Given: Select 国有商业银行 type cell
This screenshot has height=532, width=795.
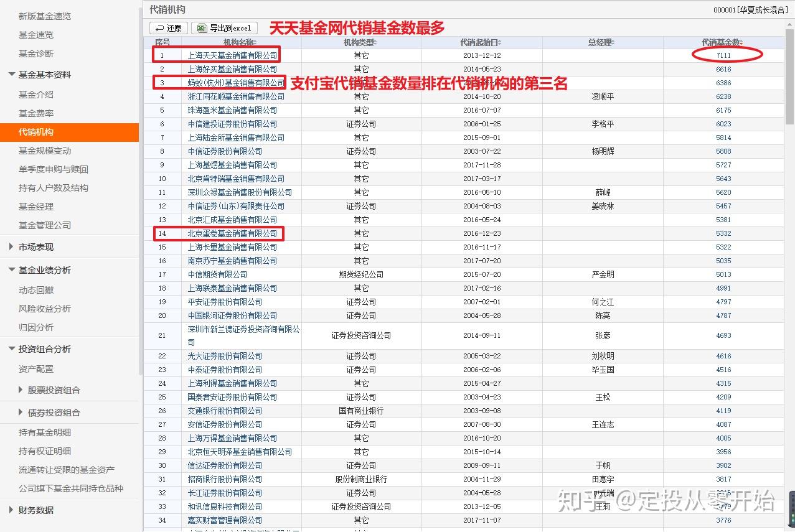Looking at the screenshot, I should coord(361,411).
